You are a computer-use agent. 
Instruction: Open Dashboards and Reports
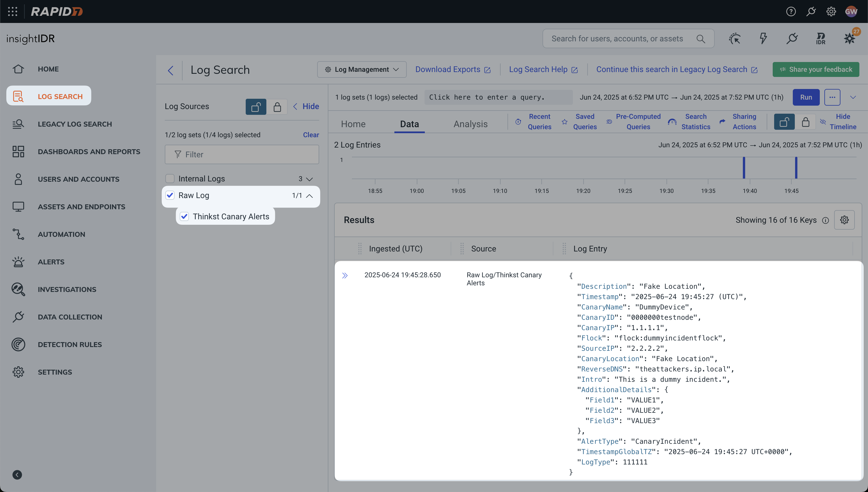pos(89,152)
